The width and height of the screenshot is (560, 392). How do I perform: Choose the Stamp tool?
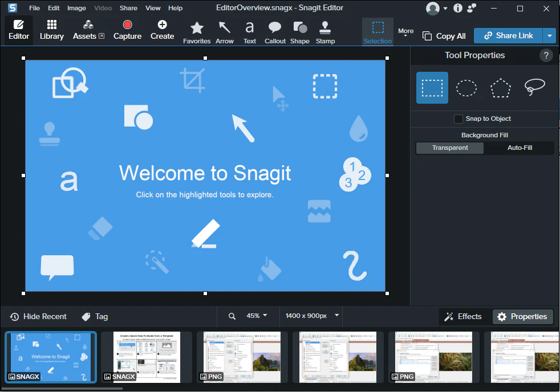point(325,31)
